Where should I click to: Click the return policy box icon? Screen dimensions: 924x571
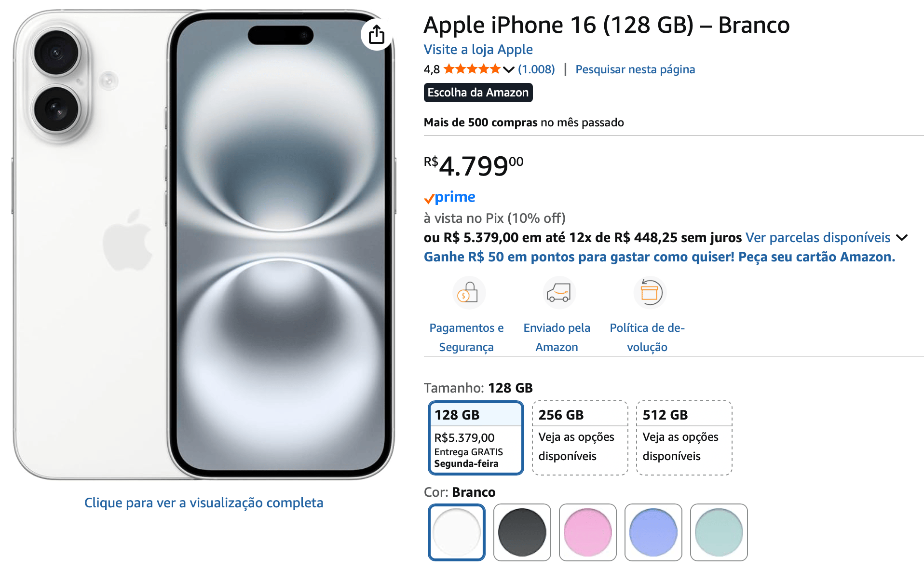(x=650, y=292)
